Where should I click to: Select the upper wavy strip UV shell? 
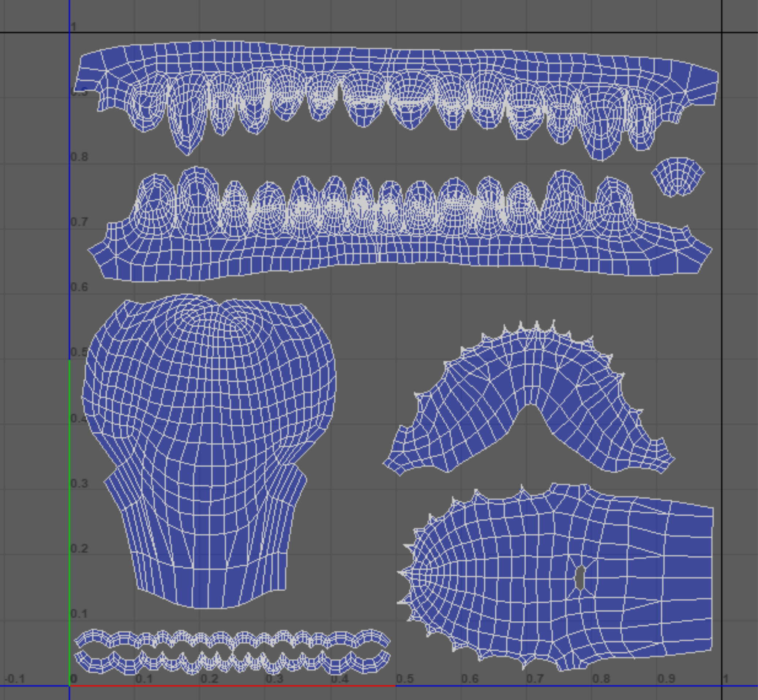pyautogui.click(x=232, y=639)
